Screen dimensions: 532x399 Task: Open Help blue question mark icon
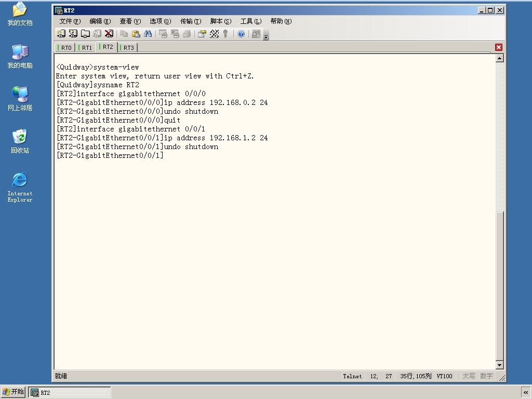(x=241, y=34)
